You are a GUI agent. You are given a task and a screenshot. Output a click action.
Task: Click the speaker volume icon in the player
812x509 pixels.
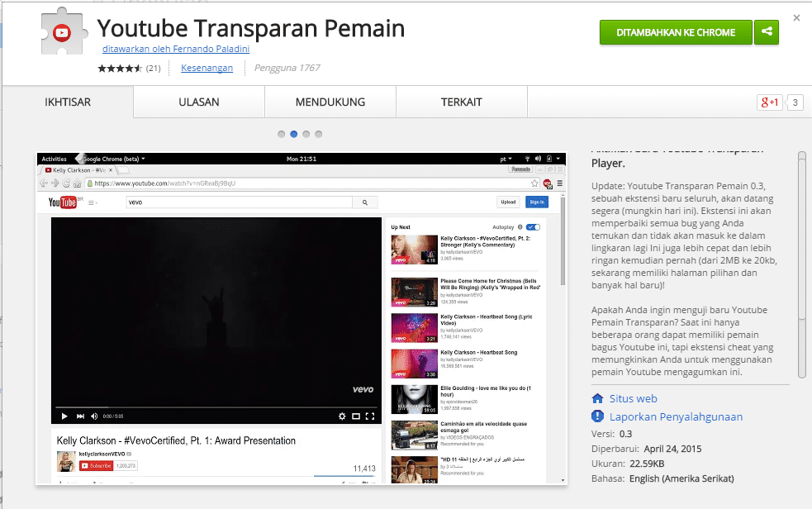click(x=93, y=416)
